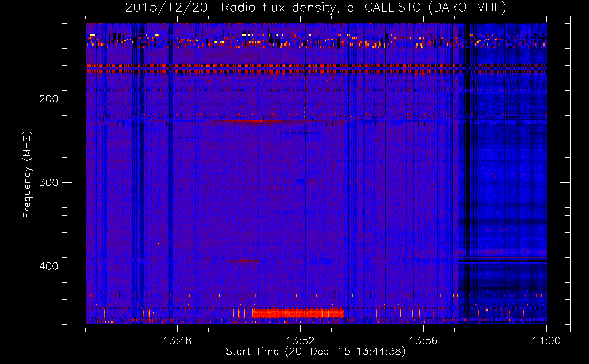This screenshot has width=589, height=364.
Task: Click the 13:48 time tick label
Action: 177,341
